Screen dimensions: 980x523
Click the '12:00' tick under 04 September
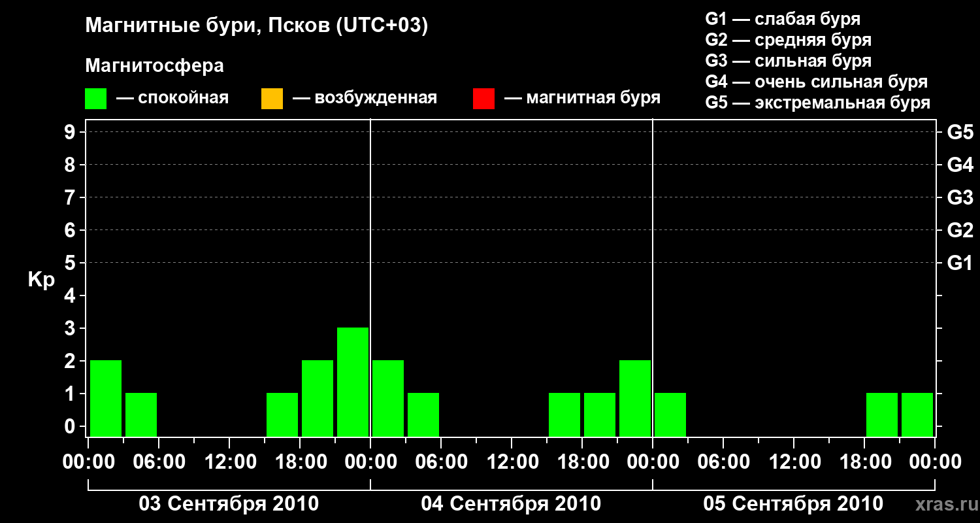click(512, 462)
